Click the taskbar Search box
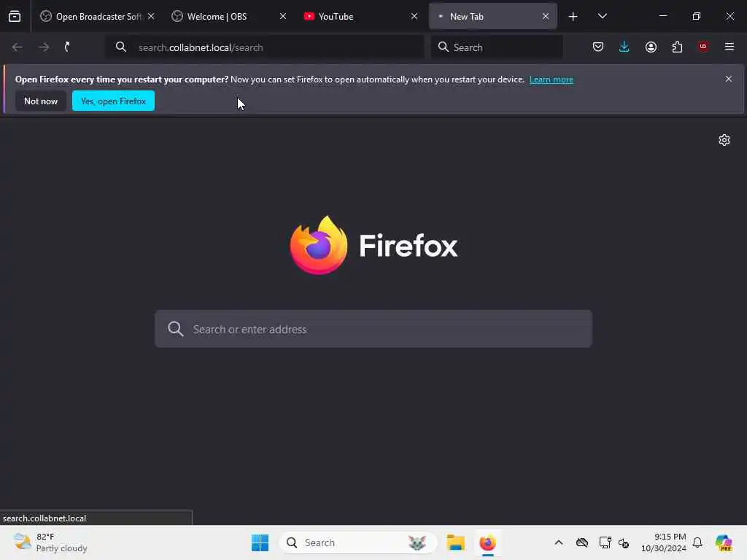Image resolution: width=747 pixels, height=560 pixels. click(357, 542)
